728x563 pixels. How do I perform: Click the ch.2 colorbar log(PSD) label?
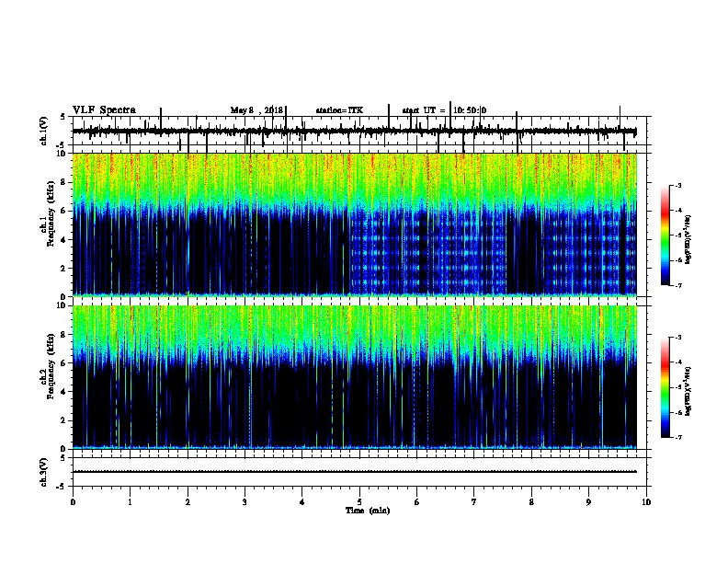coord(688,391)
